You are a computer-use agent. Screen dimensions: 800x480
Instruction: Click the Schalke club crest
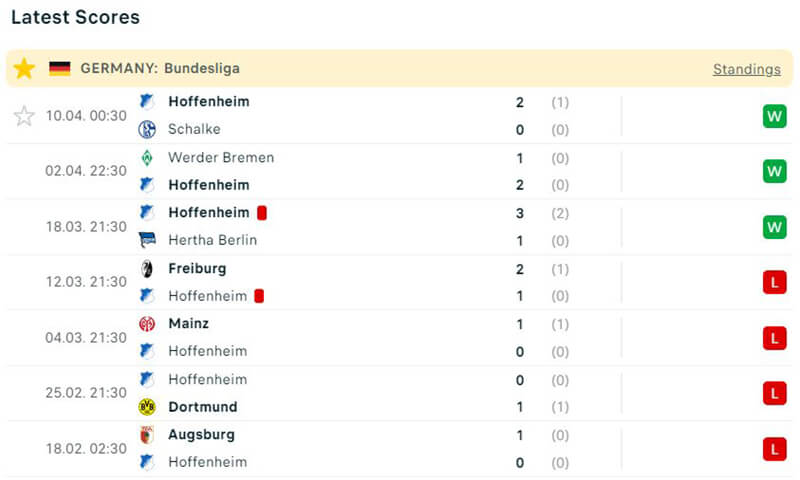147,129
